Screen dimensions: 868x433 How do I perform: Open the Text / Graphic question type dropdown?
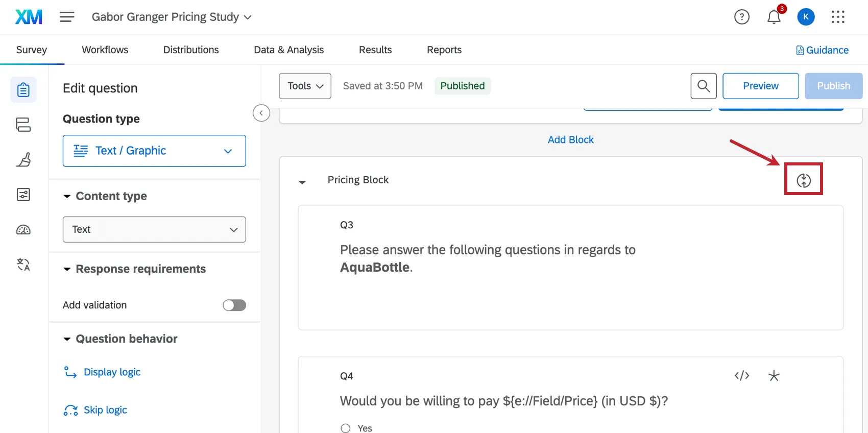154,151
